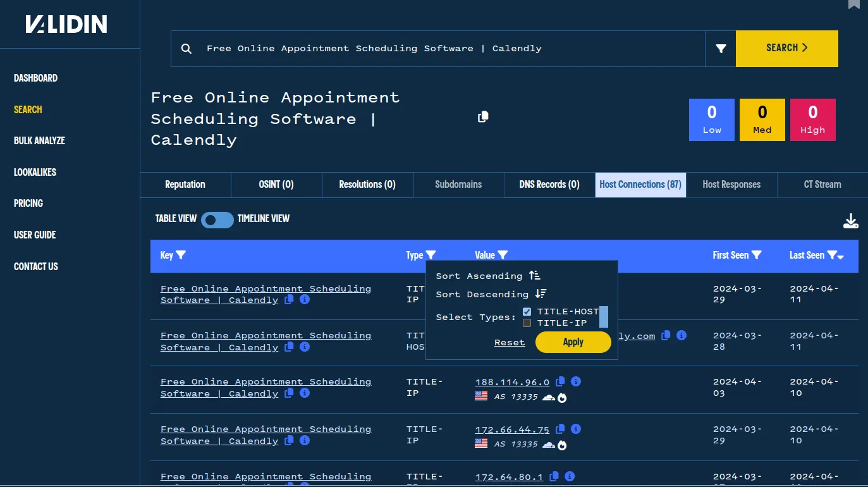Screen dimensions: 868x487
Task: Open the search filter funnel next to SEARCH
Action: pos(721,49)
